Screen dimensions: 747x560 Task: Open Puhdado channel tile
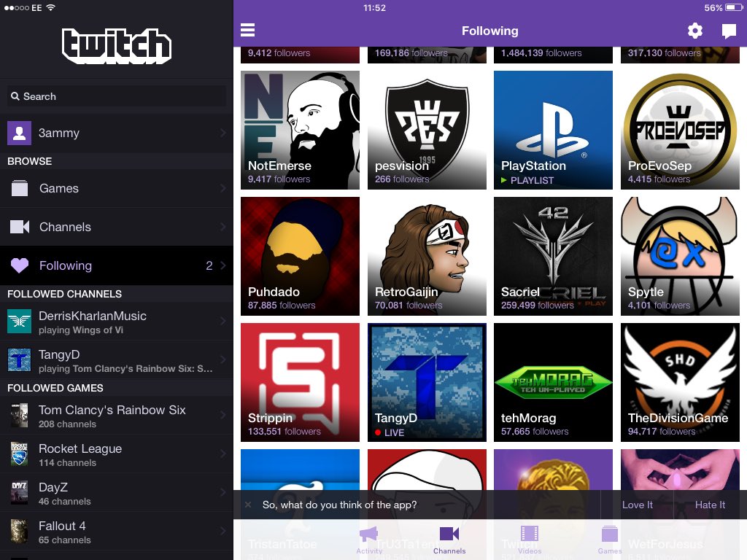click(300, 256)
